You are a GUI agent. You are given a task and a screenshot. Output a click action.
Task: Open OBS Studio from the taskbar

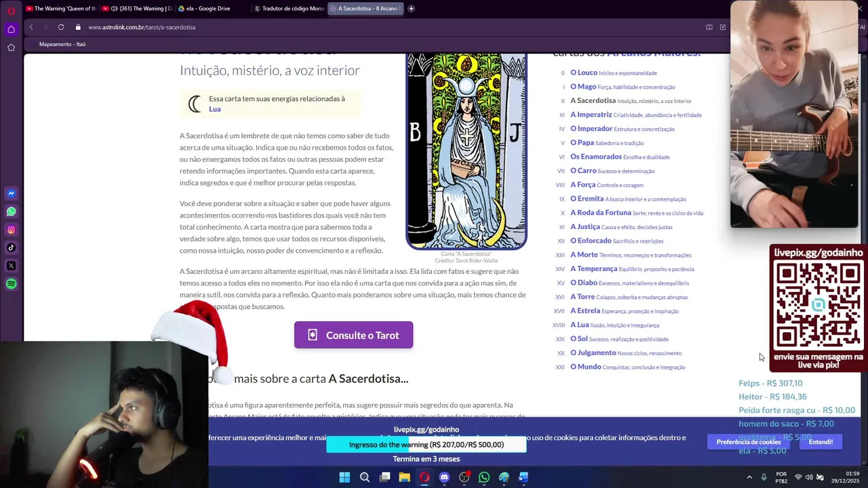tap(464, 477)
